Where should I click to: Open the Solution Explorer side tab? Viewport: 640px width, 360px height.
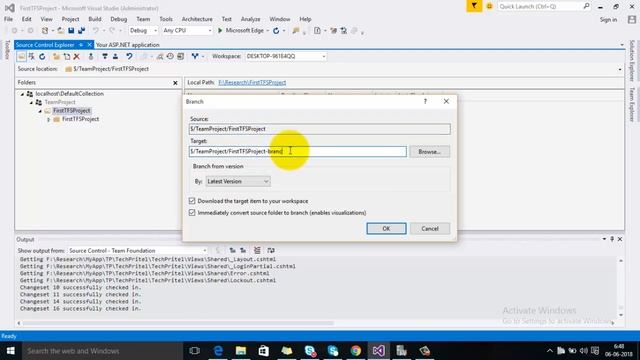[x=632, y=61]
